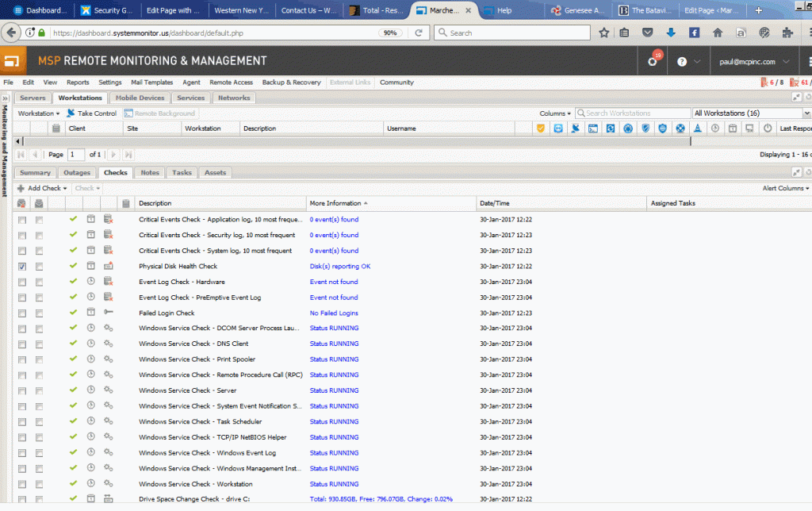
Task: Open the Workstation dropdown menu
Action: 38,113
